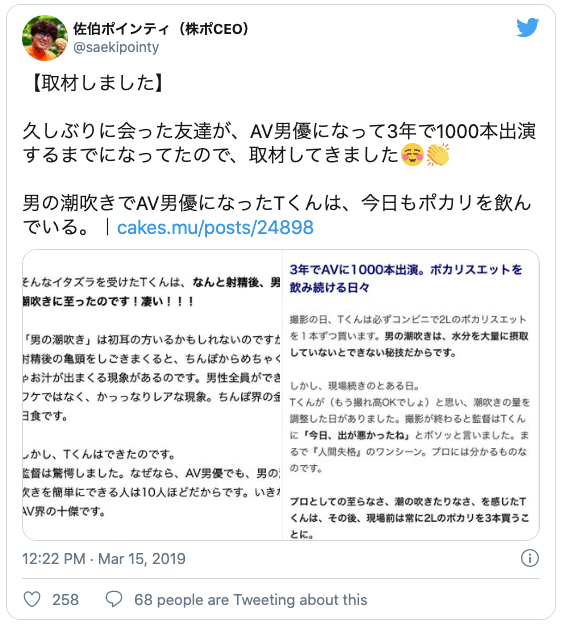Screen dimensions: 562x626
Task: Click the smiling face emoji in tweet
Action: tap(412, 155)
